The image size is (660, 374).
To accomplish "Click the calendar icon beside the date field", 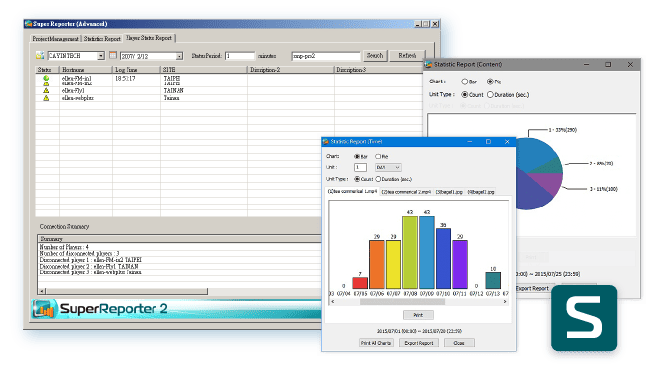I will point(113,55).
